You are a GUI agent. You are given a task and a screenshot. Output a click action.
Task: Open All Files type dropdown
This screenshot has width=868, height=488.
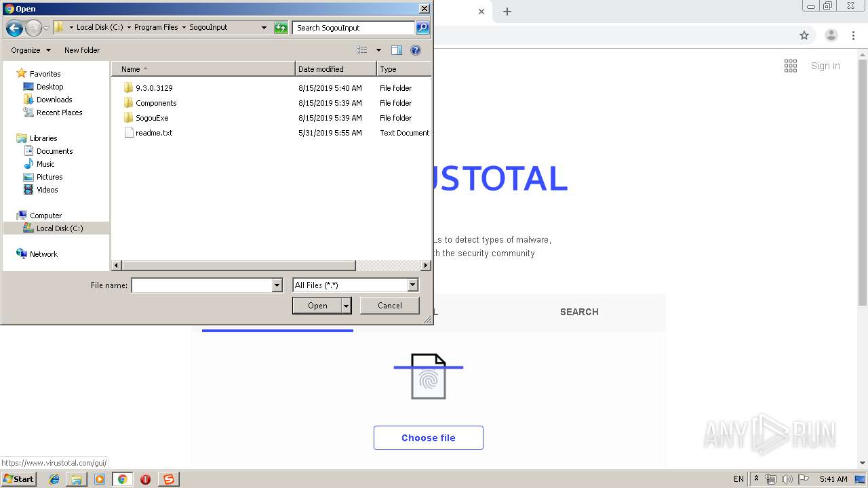(x=413, y=285)
